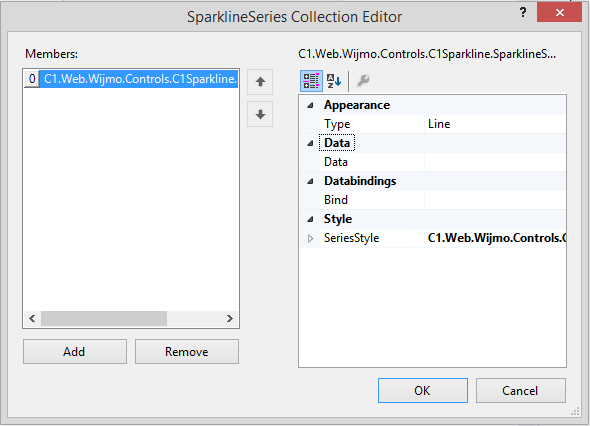This screenshot has width=590, height=426.
Task: Click the Style category header
Action: point(338,219)
